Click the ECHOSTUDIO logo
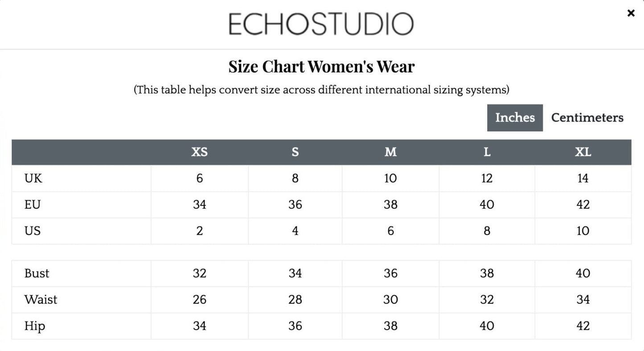 pos(321,24)
